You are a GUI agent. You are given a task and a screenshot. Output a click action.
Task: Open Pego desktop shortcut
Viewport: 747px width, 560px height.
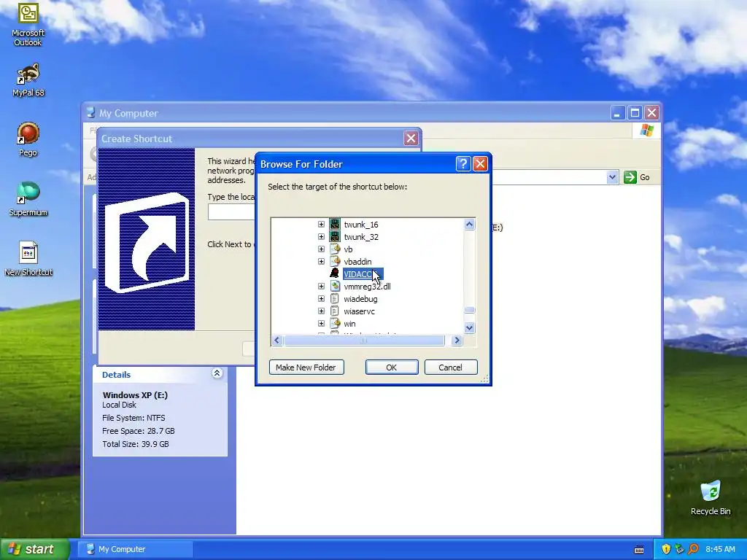(28, 139)
